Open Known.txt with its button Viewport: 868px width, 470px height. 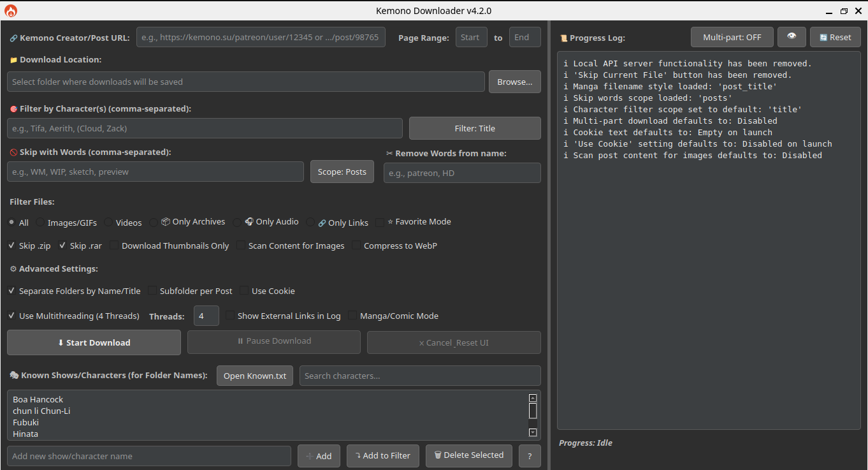pyautogui.click(x=254, y=376)
